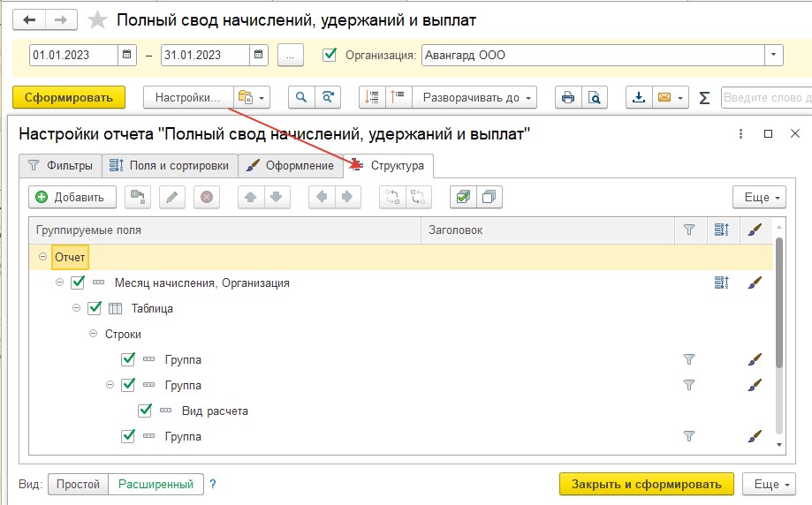Move item right one level arrow icon
Image resolution: width=812 pixels, height=505 pixels.
[x=347, y=197]
